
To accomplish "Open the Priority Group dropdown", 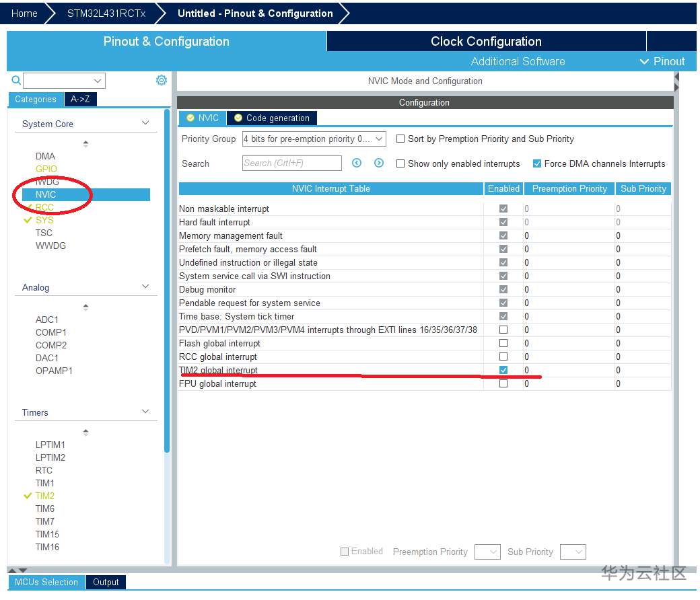I will [x=314, y=139].
